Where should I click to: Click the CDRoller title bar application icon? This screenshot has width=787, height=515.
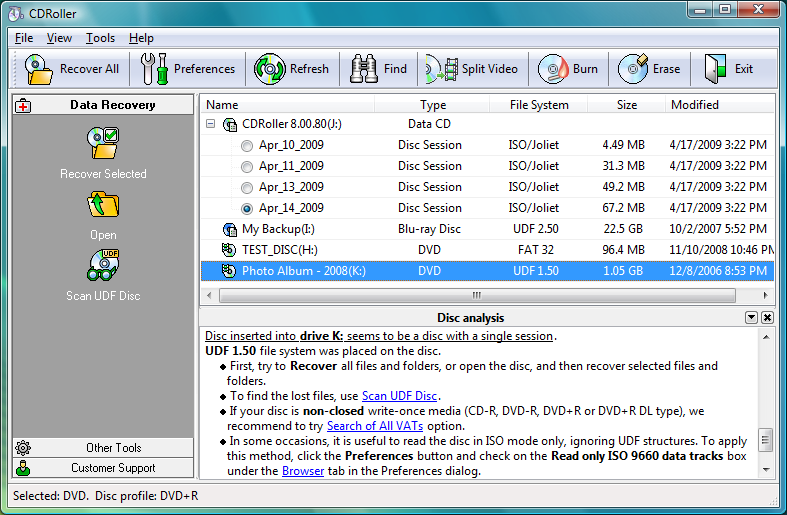point(16,14)
